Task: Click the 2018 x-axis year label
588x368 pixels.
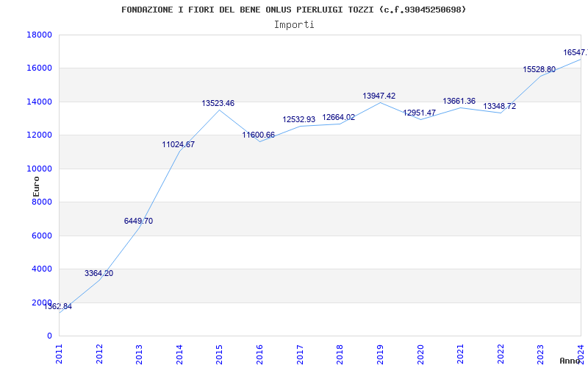Action: [x=340, y=354]
